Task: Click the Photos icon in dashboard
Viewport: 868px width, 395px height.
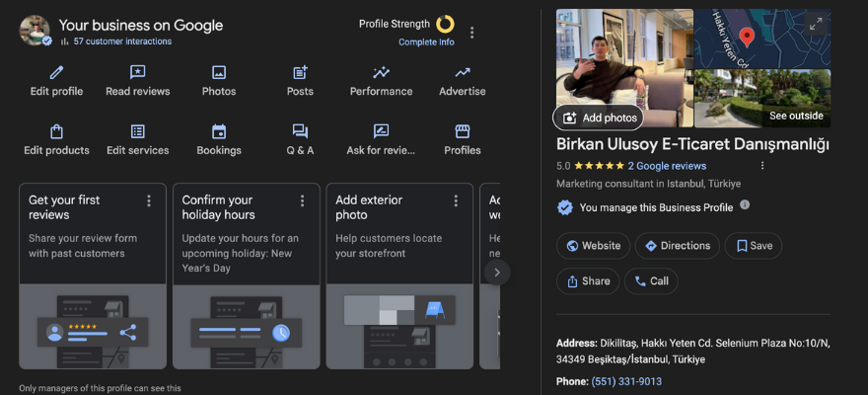Action: [219, 72]
